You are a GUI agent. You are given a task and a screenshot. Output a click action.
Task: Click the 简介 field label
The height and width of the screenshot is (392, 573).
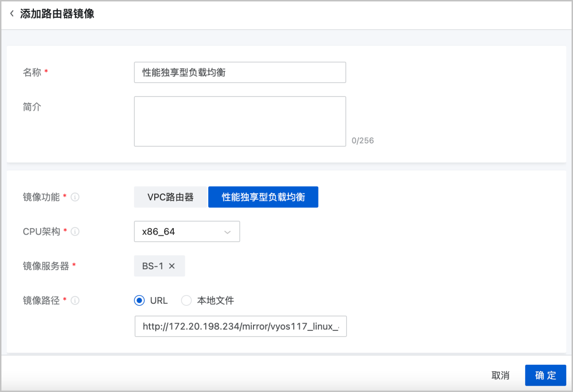pos(32,107)
